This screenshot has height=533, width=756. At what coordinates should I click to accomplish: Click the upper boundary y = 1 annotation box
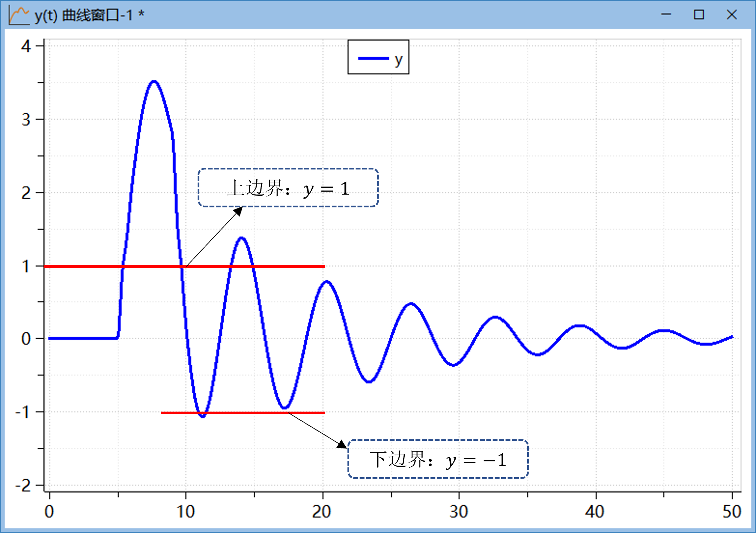pyautogui.click(x=288, y=188)
